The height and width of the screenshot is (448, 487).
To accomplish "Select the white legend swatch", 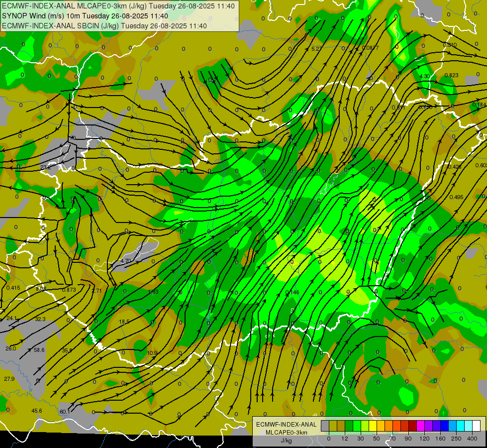I will click(x=477, y=426).
